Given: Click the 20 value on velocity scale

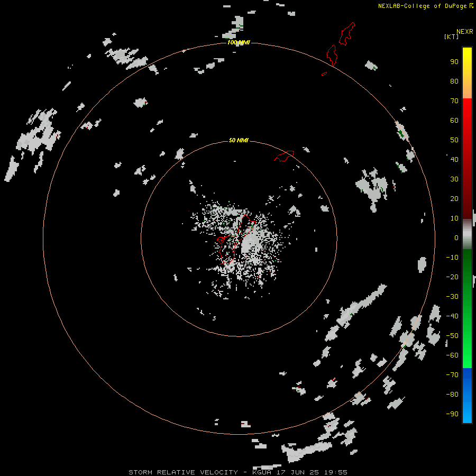Looking at the screenshot, I should tap(454, 198).
